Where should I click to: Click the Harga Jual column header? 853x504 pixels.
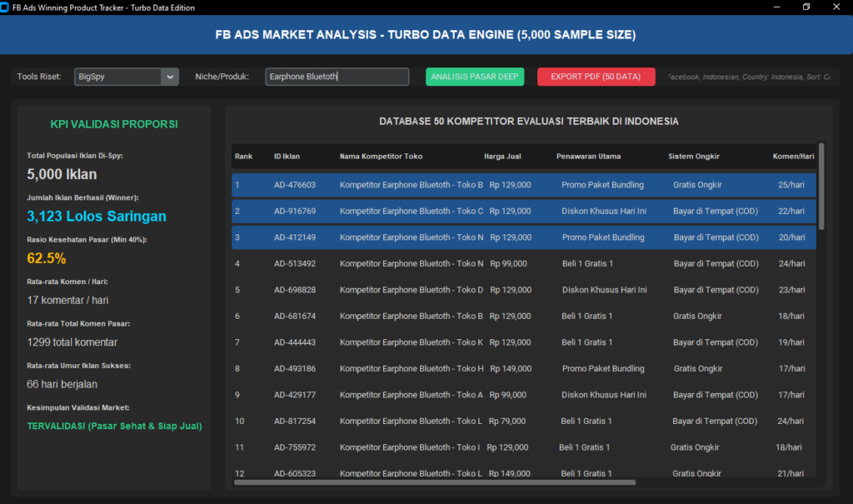click(502, 157)
